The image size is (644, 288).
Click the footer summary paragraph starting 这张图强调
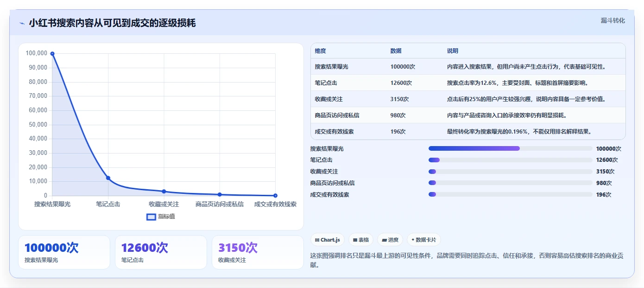pos(467,260)
